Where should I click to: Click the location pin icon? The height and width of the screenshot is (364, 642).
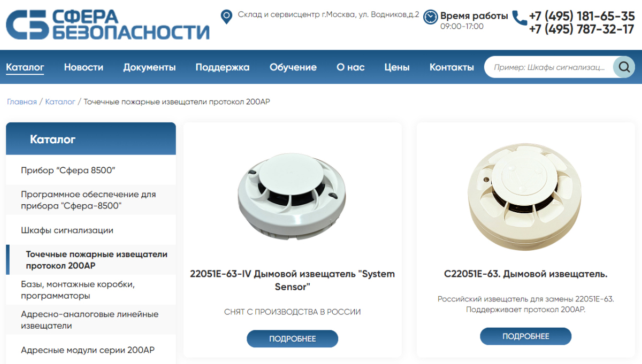(226, 17)
